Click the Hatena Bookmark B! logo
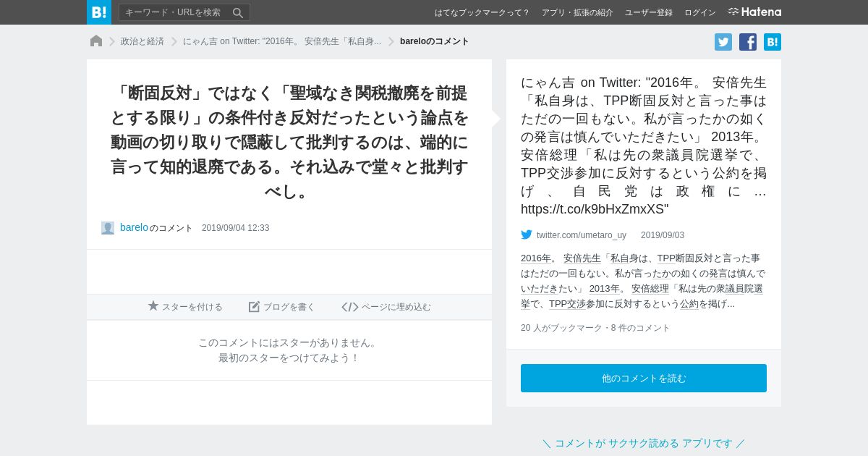Screen dimensions: 868x456 coord(99,12)
